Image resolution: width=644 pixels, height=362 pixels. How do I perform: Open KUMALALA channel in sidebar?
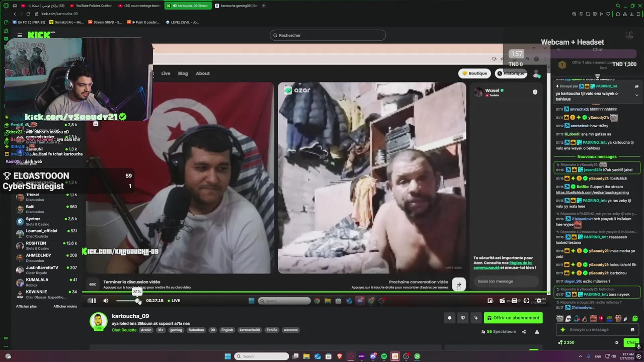pos(46,282)
